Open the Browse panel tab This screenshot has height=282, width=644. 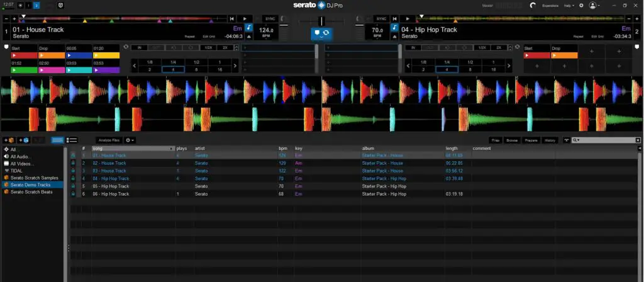pos(512,140)
